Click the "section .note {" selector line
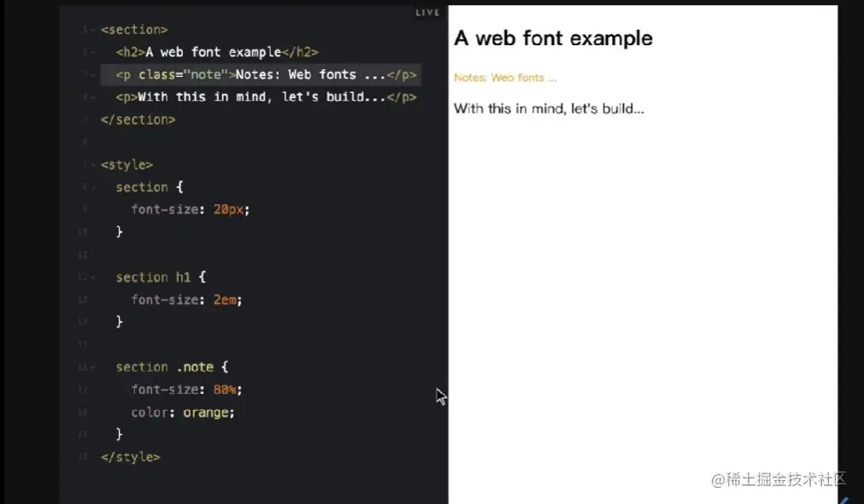This screenshot has width=864, height=504. click(x=172, y=366)
